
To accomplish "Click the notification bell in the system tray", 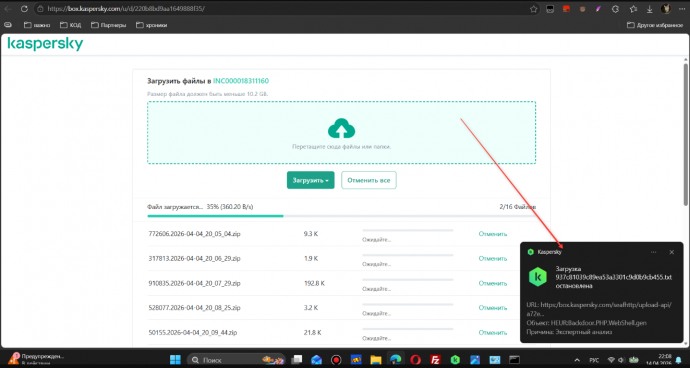I will (678, 360).
